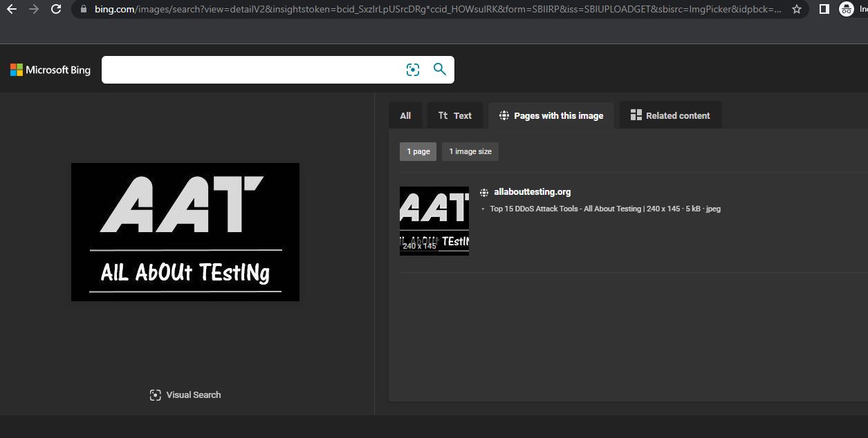Open camera visual search in search box
Screen dimensions: 868x438
(413, 70)
